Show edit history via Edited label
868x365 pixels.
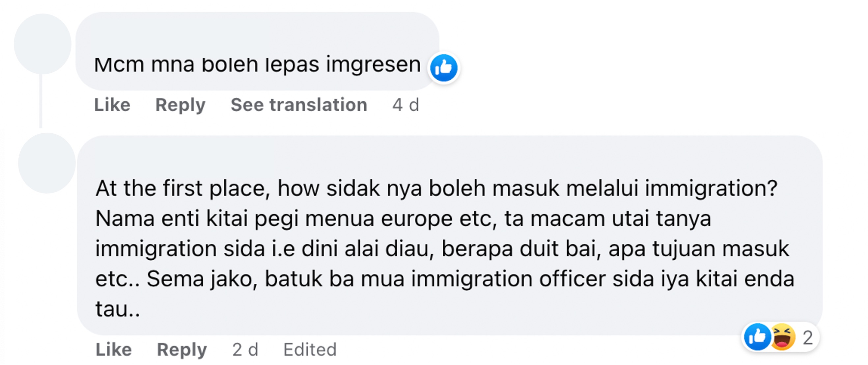click(x=310, y=350)
